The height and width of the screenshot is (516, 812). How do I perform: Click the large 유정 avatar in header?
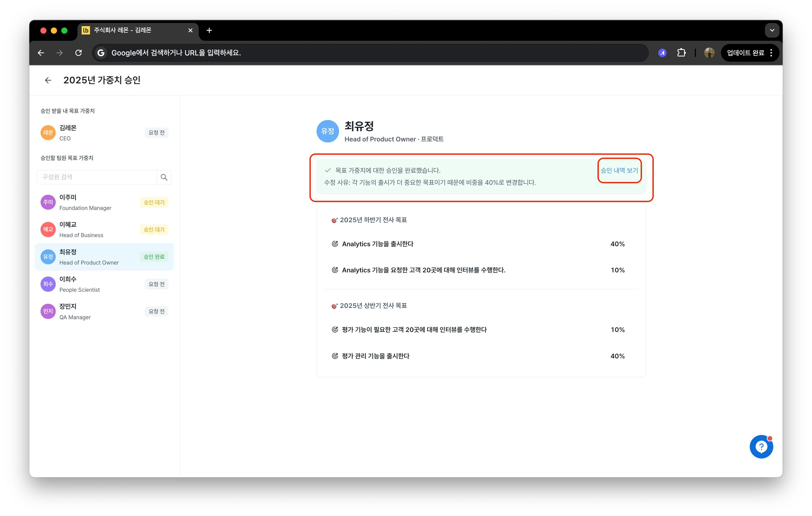[x=328, y=131]
